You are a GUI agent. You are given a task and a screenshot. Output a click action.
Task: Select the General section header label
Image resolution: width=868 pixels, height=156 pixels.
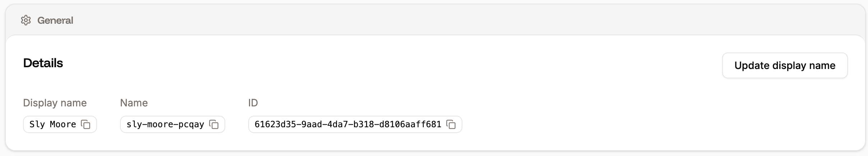tap(55, 20)
